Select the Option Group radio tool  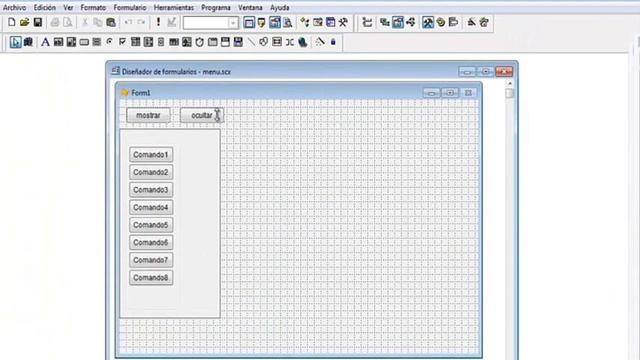(x=109, y=42)
